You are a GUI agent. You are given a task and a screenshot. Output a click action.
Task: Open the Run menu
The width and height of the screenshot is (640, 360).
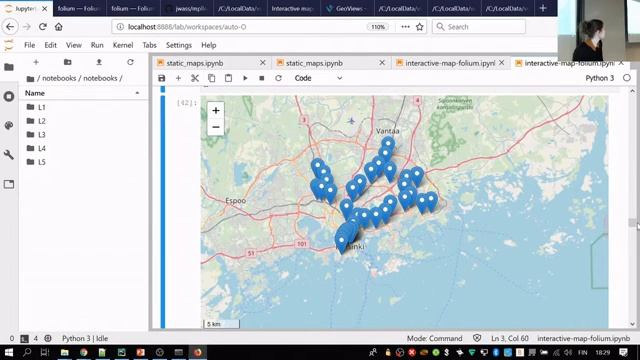pyautogui.click(x=97, y=45)
